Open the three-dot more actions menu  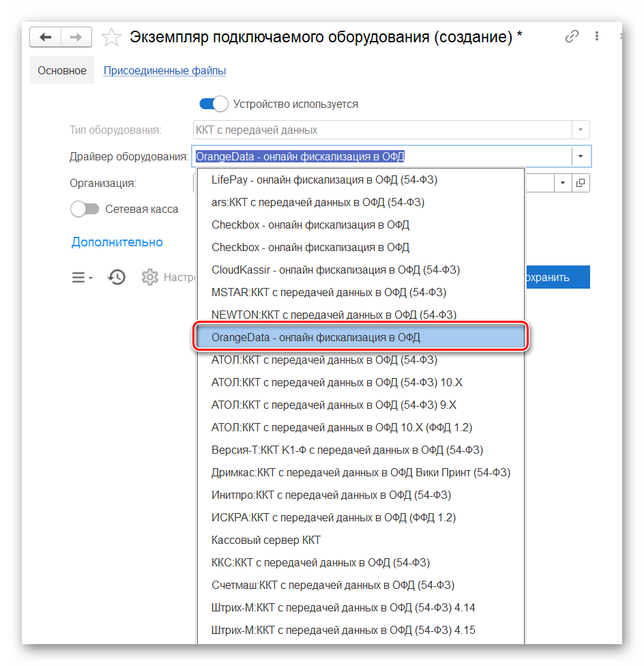click(597, 36)
